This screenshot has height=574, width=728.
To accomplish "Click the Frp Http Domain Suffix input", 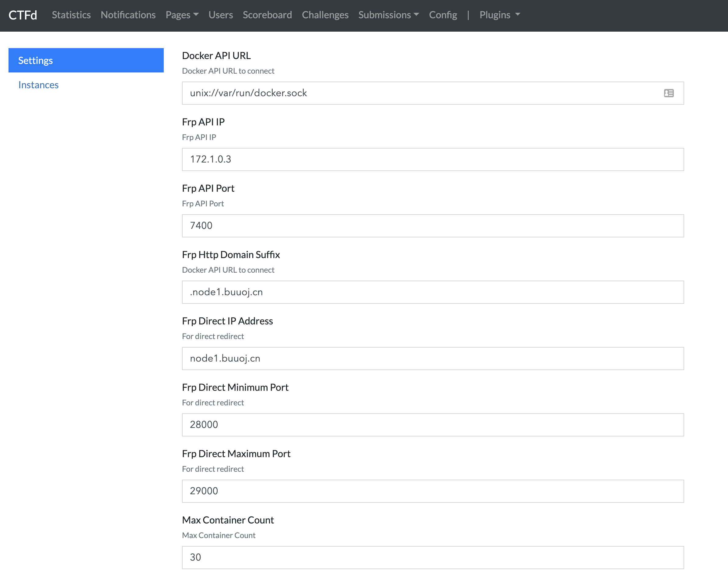I will 432,292.
